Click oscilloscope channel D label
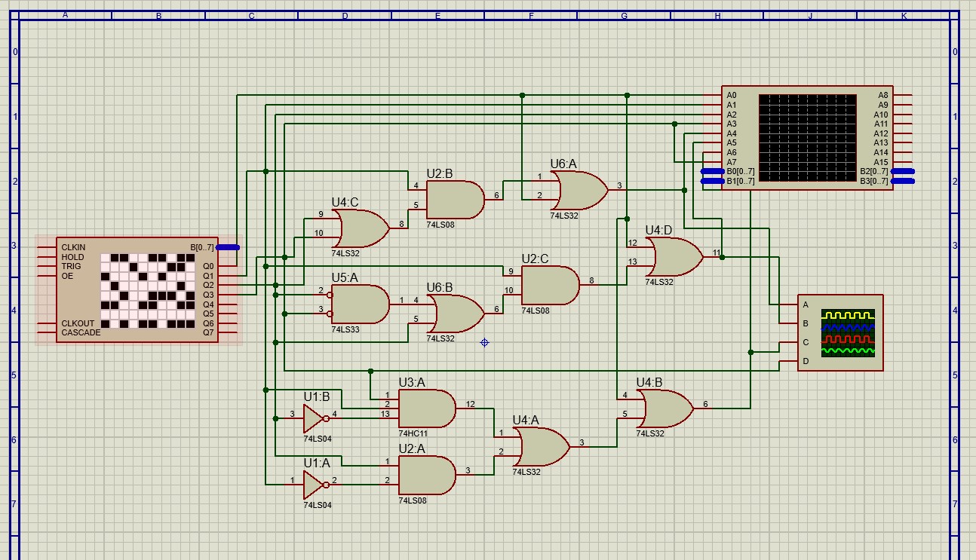The height and width of the screenshot is (560, 976). 806,361
